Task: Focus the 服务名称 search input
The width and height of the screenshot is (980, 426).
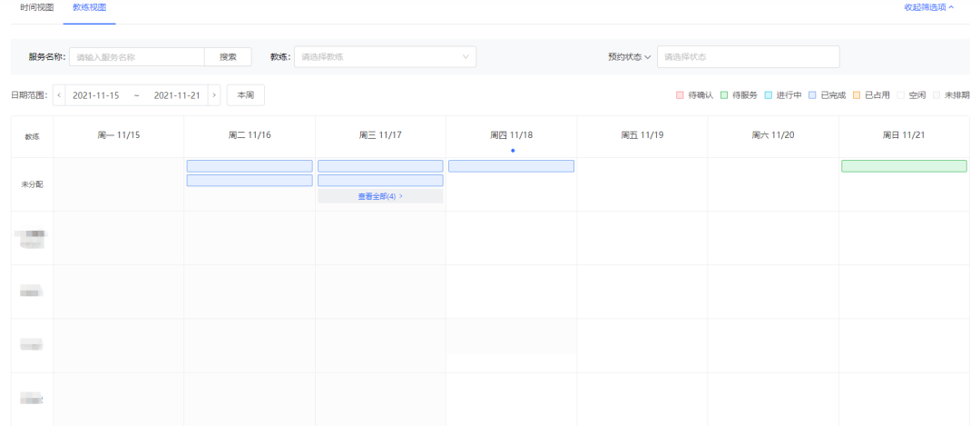Action: coord(137,57)
